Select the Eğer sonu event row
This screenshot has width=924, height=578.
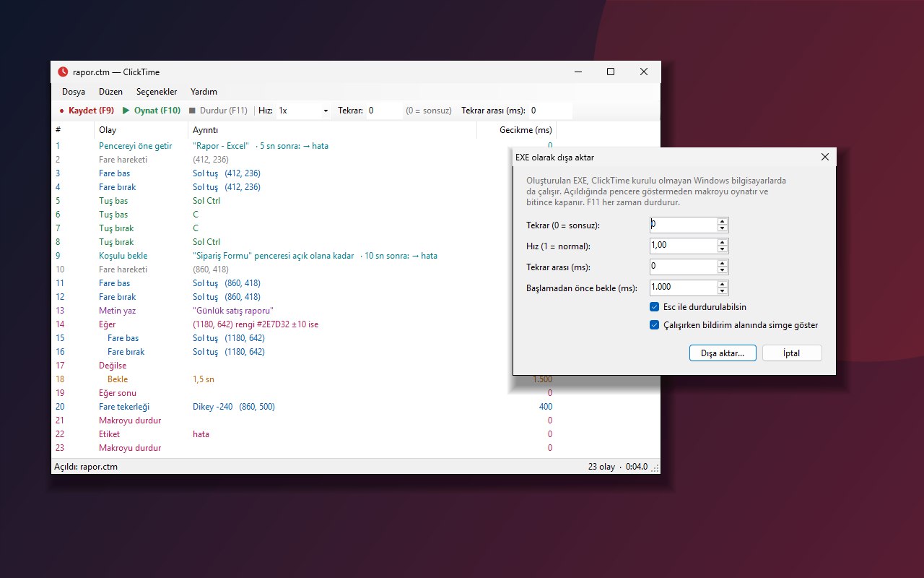tap(305, 393)
